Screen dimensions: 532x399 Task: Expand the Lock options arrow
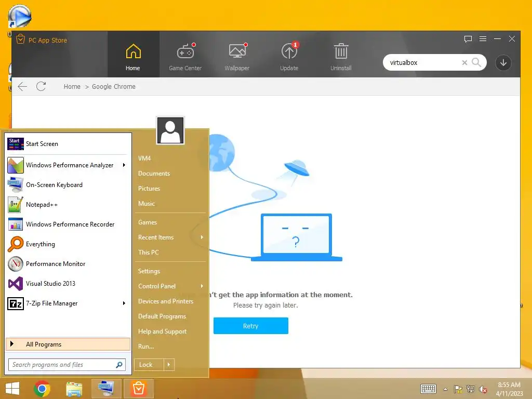coord(169,365)
